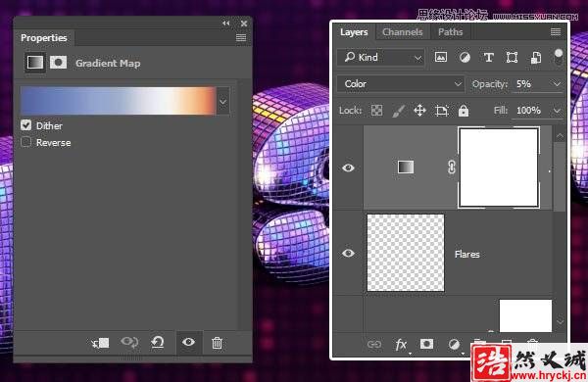588x382 pixels.
Task: Click the Opacity label
Action: click(489, 84)
